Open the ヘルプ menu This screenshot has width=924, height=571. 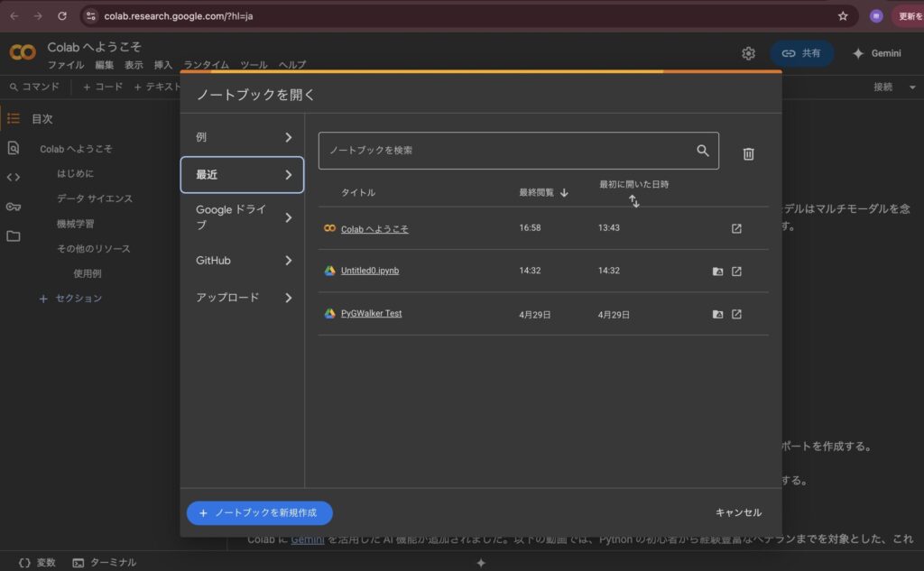[x=292, y=65]
